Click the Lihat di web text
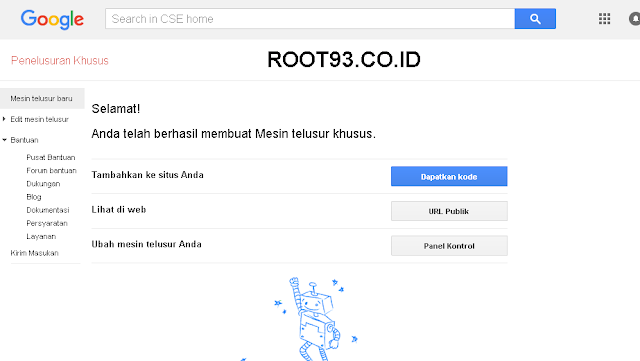640x361 pixels. click(118, 209)
